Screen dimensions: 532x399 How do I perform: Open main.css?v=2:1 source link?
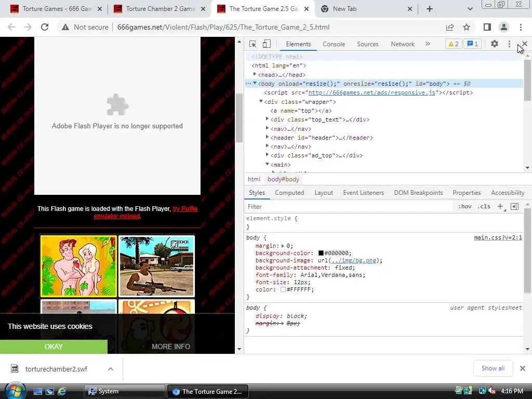(498, 237)
